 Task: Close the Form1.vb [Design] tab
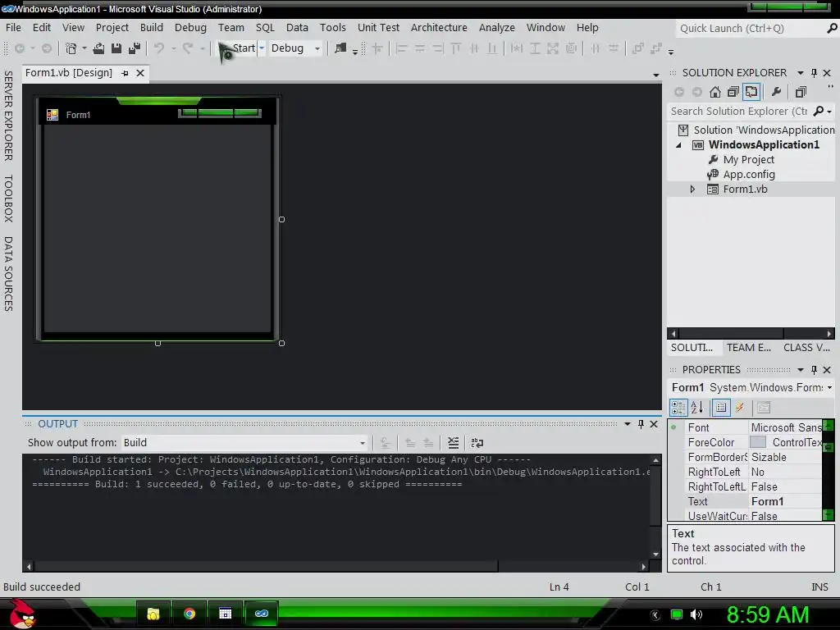click(140, 73)
